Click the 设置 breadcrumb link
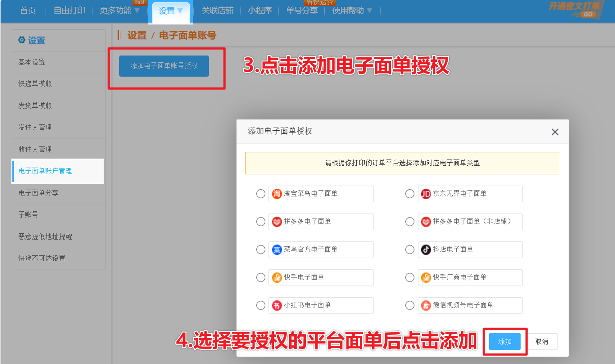Image resolution: width=615 pixels, height=364 pixels. tap(137, 35)
